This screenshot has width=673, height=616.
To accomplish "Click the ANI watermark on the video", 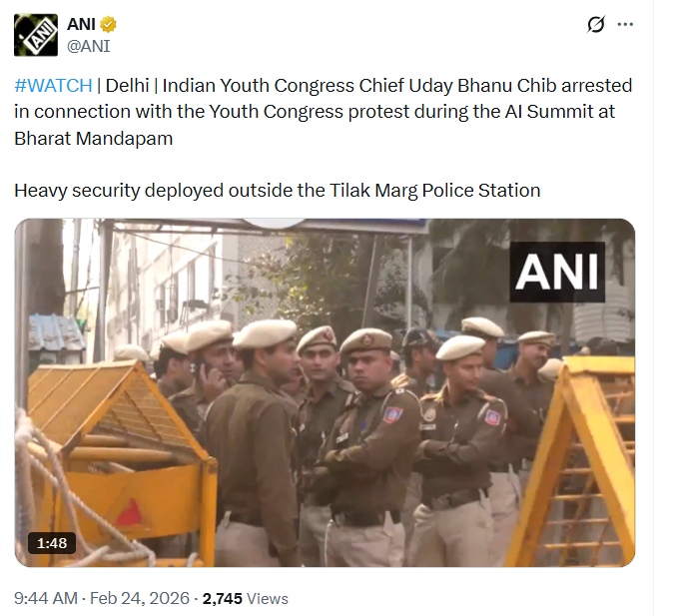I will (x=557, y=272).
